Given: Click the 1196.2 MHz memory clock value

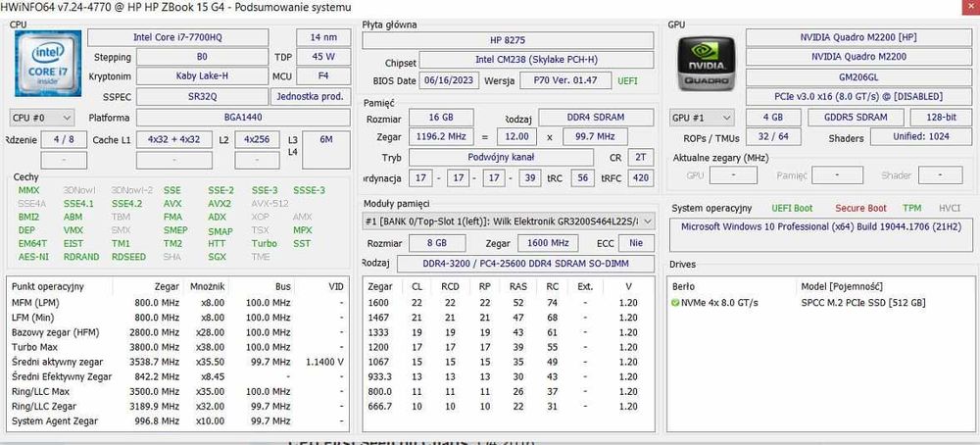Looking at the screenshot, I should pyautogui.click(x=441, y=136).
